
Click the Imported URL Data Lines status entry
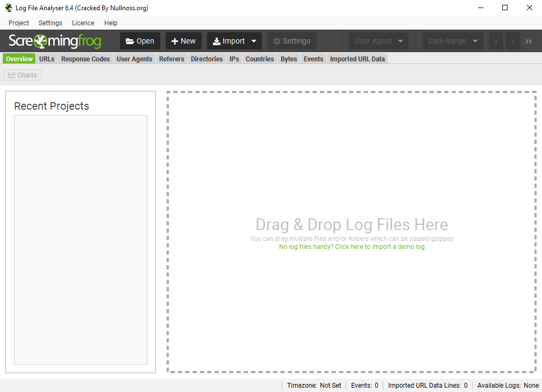pos(427,386)
